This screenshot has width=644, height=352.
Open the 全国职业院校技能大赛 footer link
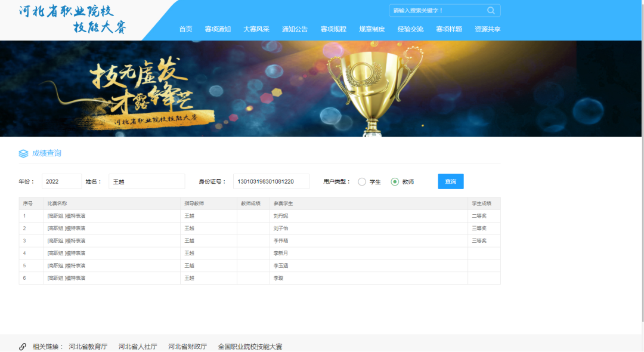(x=250, y=346)
